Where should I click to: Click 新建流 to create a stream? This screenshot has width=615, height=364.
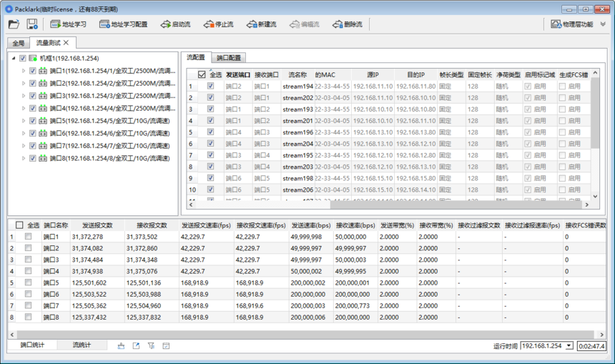(262, 24)
